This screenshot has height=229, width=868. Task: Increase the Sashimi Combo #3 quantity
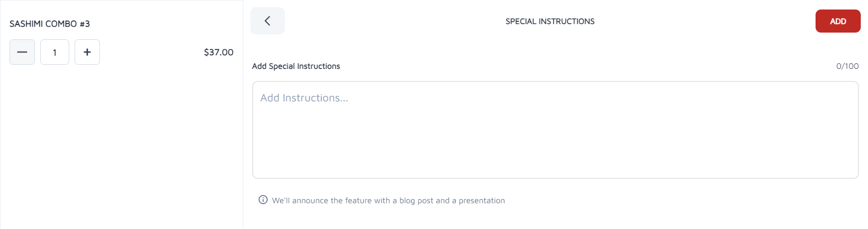87,52
